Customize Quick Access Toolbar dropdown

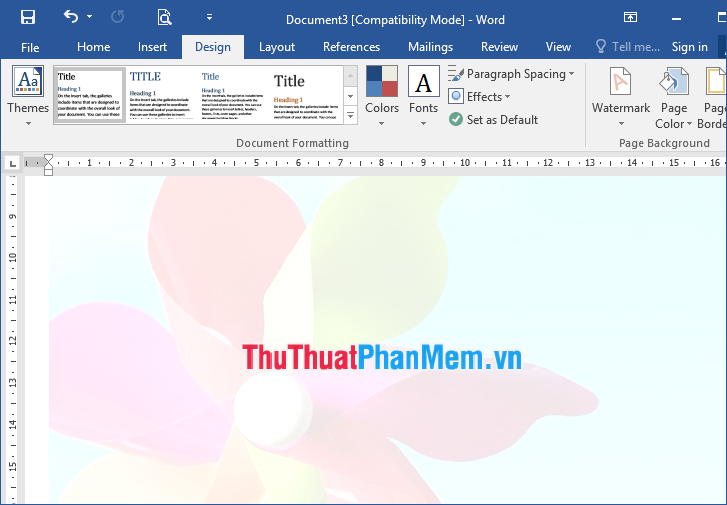pyautogui.click(x=209, y=17)
